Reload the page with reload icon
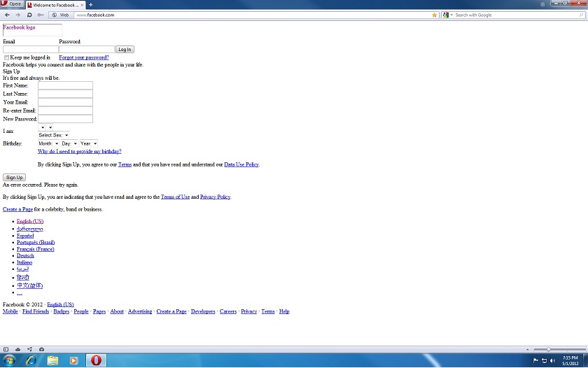Image resolution: width=588 pixels, height=368 pixels. coord(29,15)
